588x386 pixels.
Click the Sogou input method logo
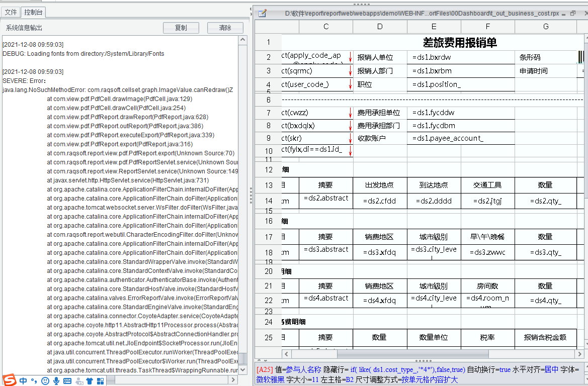point(10,380)
